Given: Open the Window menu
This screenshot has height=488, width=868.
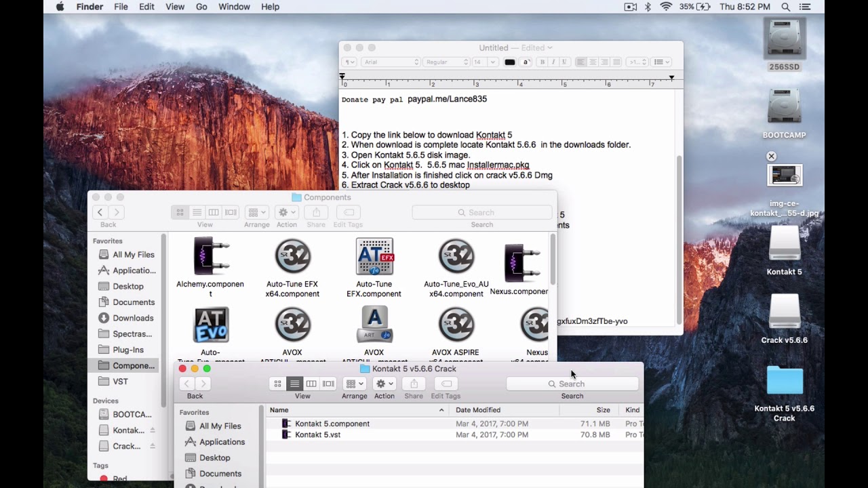Looking at the screenshot, I should pyautogui.click(x=234, y=7).
